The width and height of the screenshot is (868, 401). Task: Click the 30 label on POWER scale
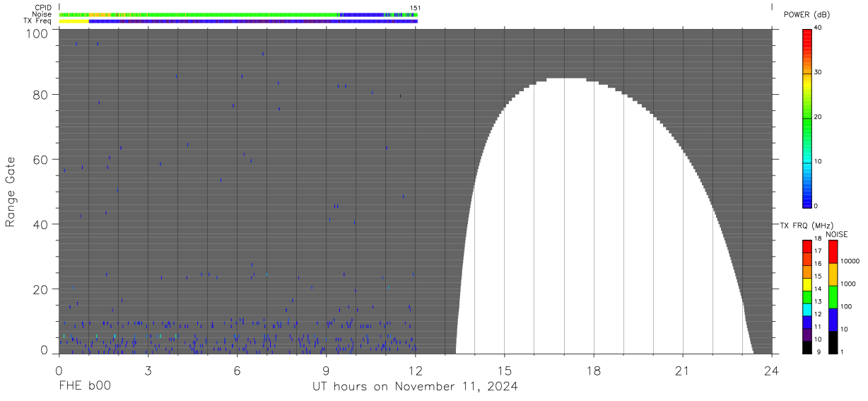818,72
